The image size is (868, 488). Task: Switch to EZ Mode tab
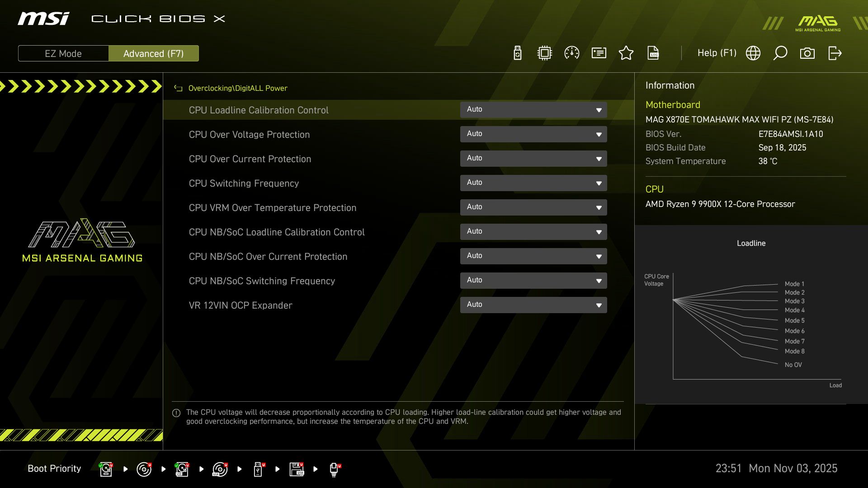(63, 53)
